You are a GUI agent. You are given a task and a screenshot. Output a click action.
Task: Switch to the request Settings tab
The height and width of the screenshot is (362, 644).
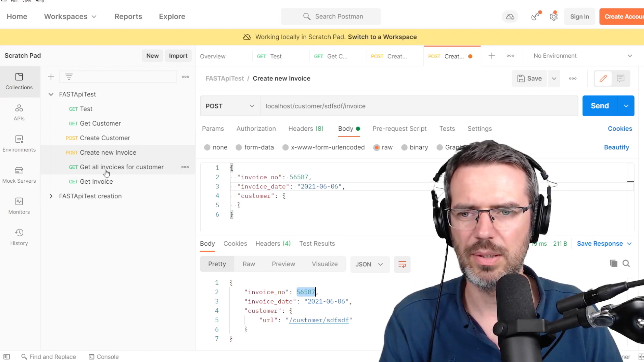[x=479, y=129]
